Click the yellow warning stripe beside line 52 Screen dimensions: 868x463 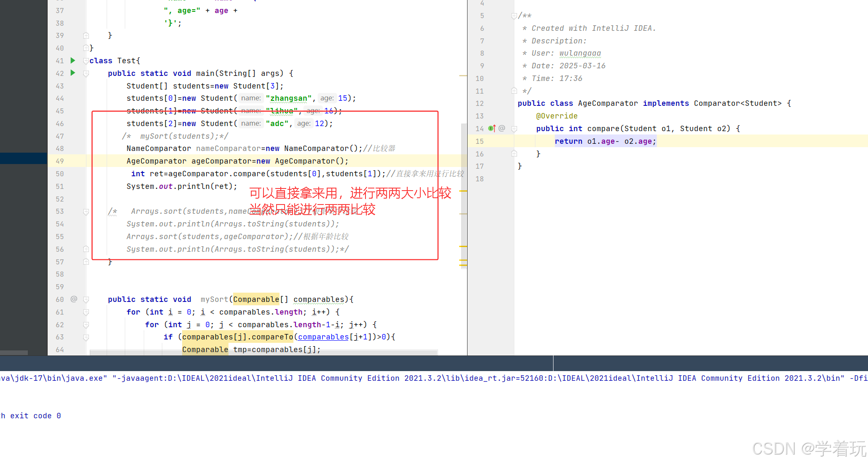pyautogui.click(x=463, y=191)
